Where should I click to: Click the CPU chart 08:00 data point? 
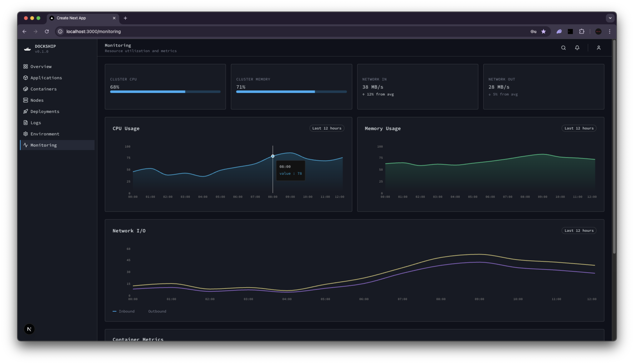[273, 156]
